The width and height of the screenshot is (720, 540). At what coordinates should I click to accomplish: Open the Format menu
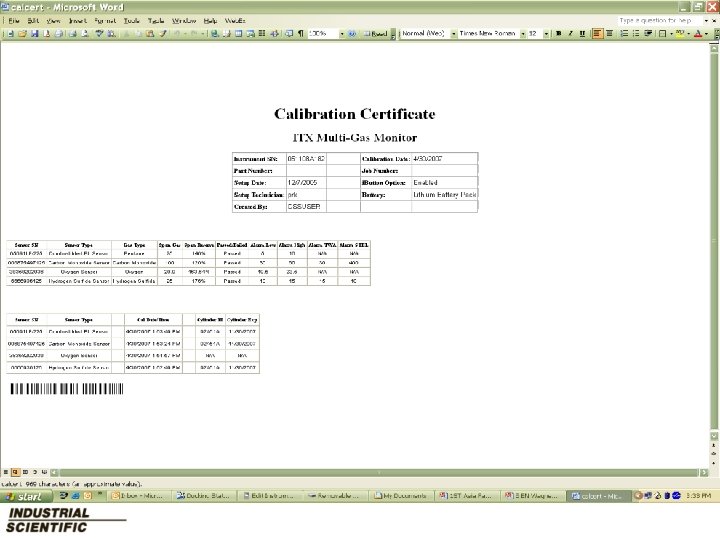click(x=105, y=21)
